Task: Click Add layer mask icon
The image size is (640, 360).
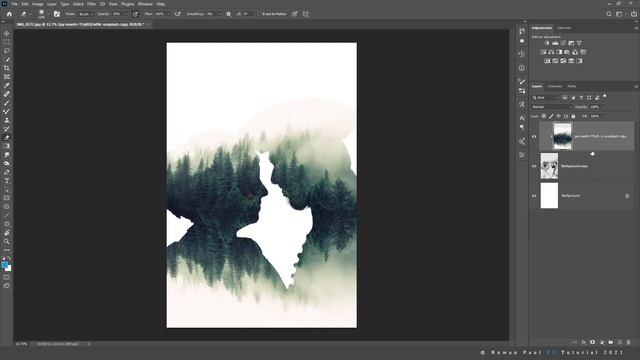Action: point(592,342)
